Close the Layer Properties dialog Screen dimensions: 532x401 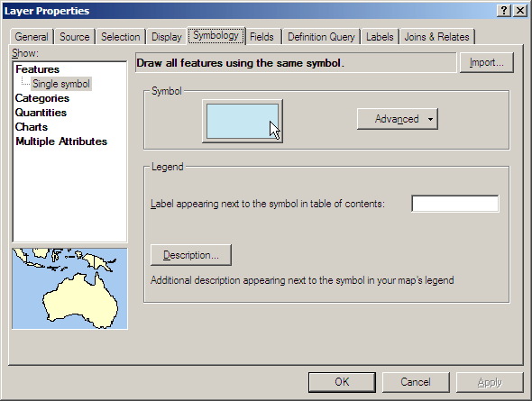519,11
